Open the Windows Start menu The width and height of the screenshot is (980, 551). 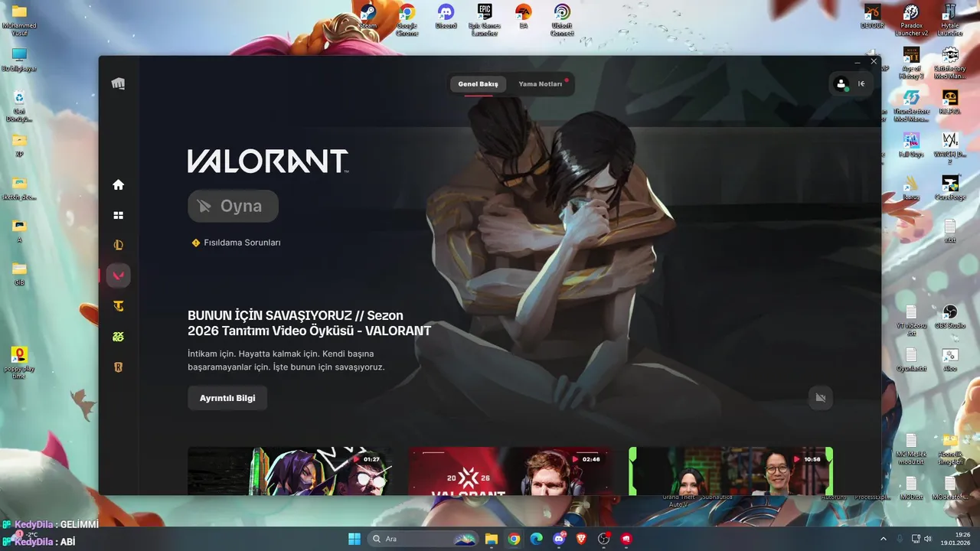tap(354, 539)
